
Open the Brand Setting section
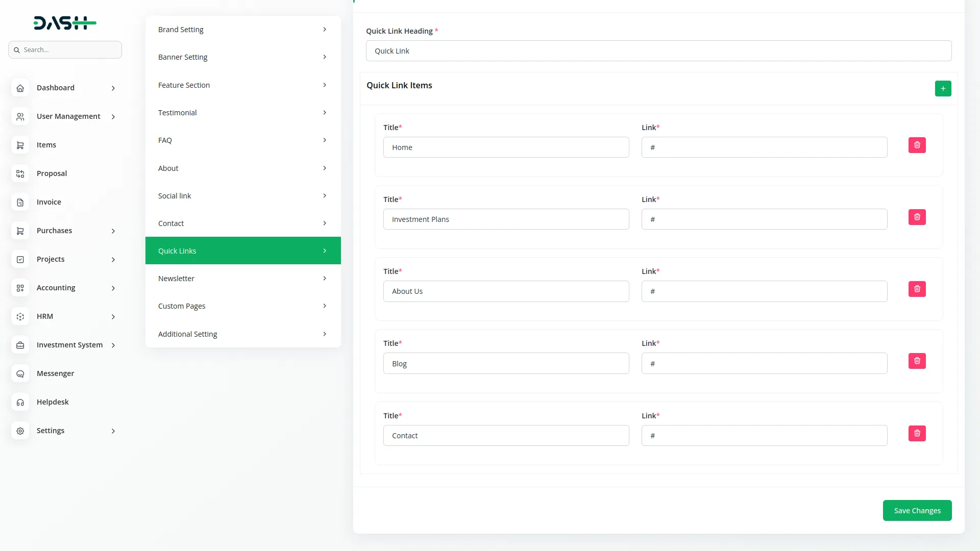[242, 30]
